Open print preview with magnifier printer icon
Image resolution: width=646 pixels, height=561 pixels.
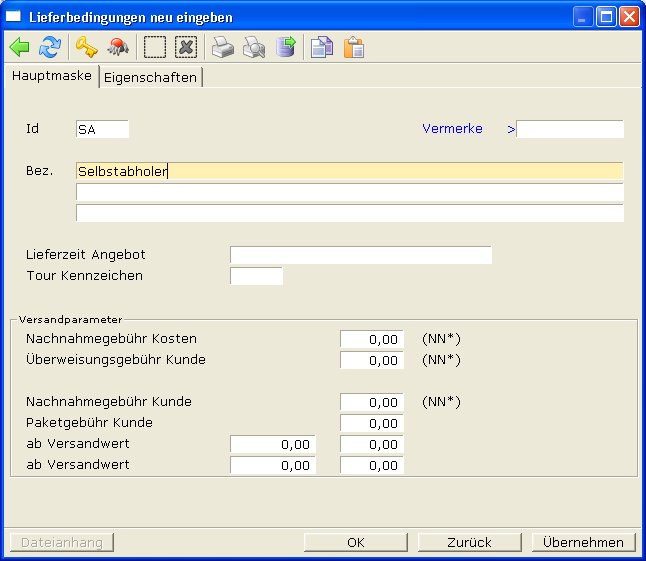[x=254, y=47]
